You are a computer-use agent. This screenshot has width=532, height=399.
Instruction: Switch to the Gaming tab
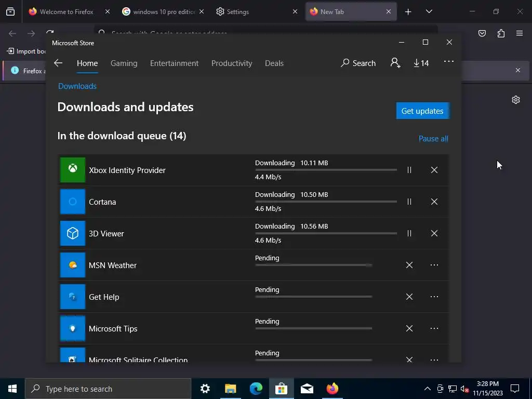[124, 63]
